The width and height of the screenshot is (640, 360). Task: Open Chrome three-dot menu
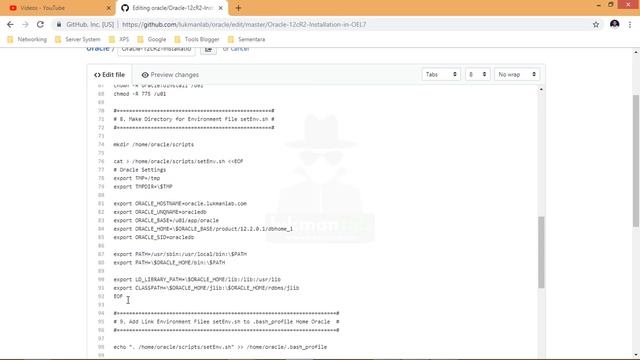(630, 24)
